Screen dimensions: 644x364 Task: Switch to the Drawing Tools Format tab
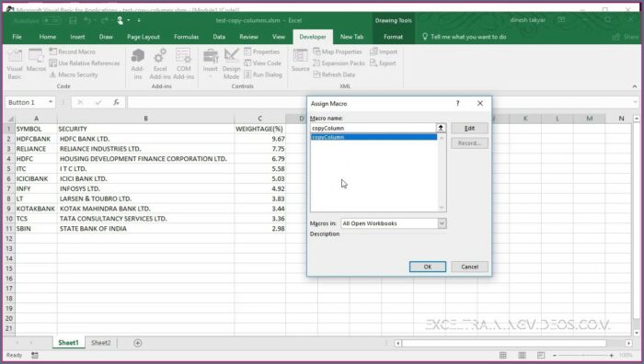pos(393,37)
